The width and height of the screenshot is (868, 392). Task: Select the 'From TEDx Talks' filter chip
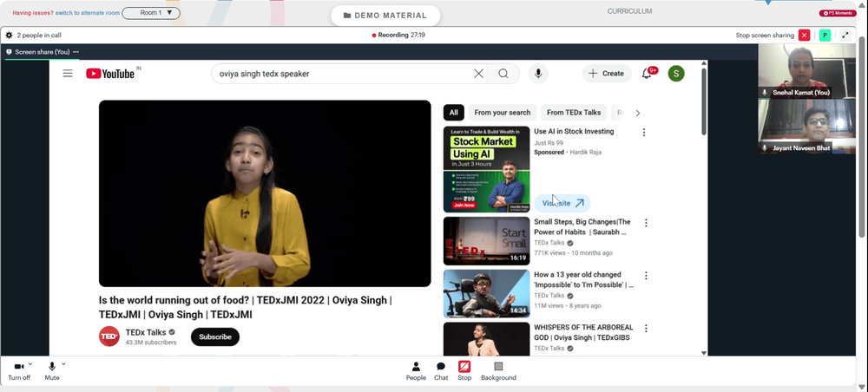[574, 113]
